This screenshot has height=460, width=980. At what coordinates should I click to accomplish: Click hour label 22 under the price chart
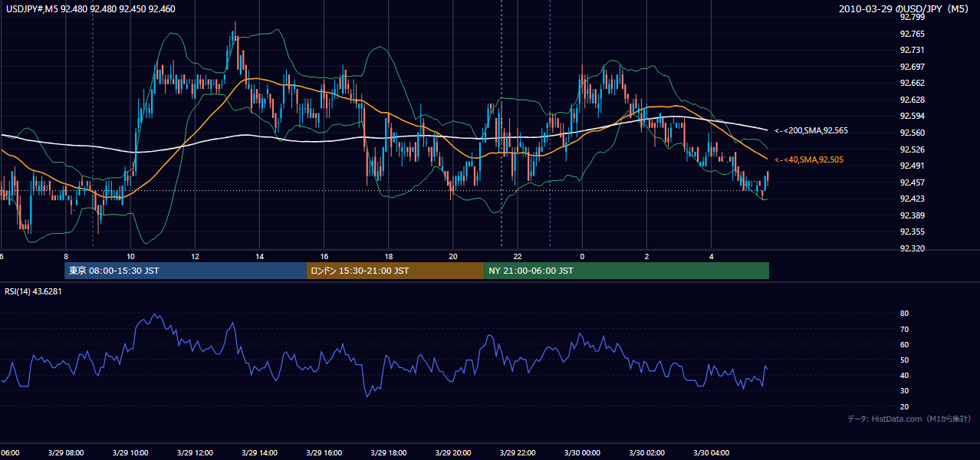(x=518, y=256)
